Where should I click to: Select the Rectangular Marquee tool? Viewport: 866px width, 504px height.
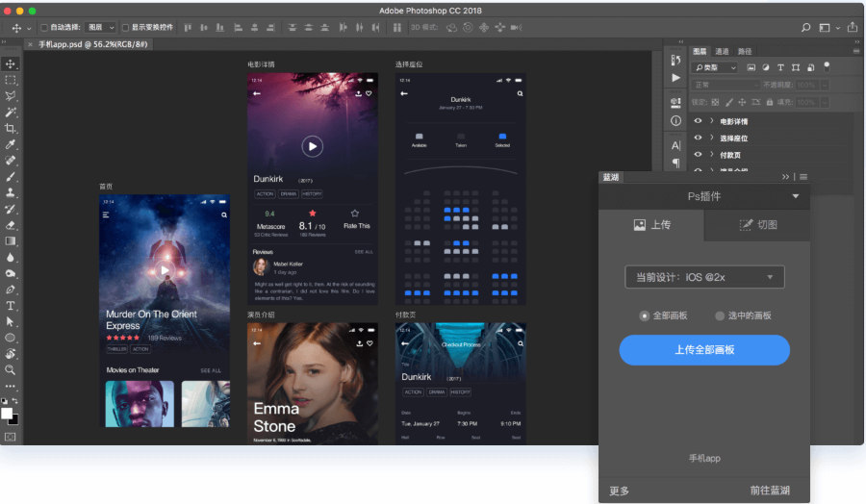10,80
